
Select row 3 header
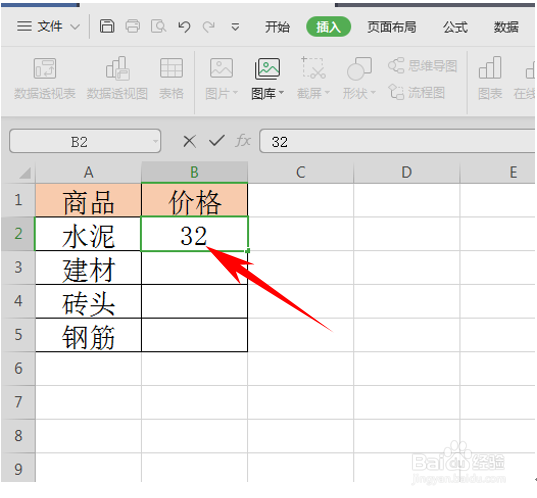tap(18, 267)
